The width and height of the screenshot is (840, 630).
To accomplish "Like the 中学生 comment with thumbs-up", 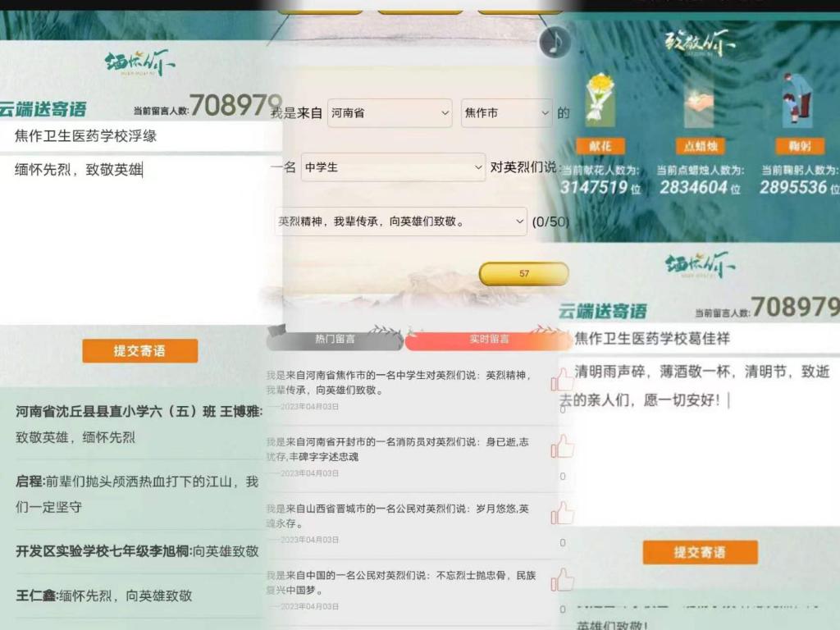I will (x=563, y=380).
